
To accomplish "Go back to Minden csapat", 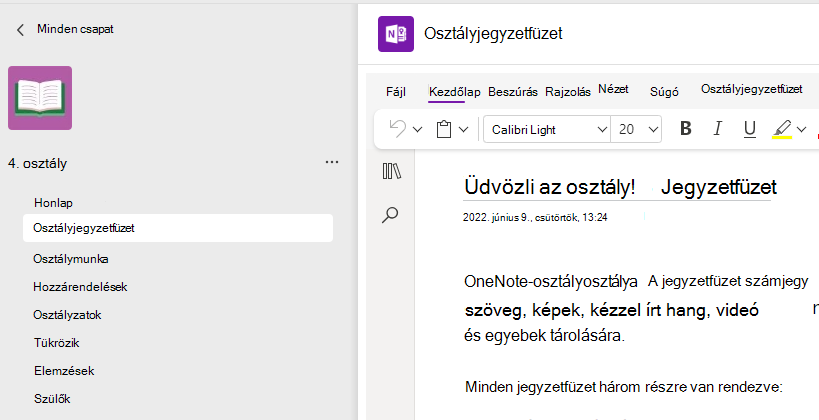I will coord(65,29).
